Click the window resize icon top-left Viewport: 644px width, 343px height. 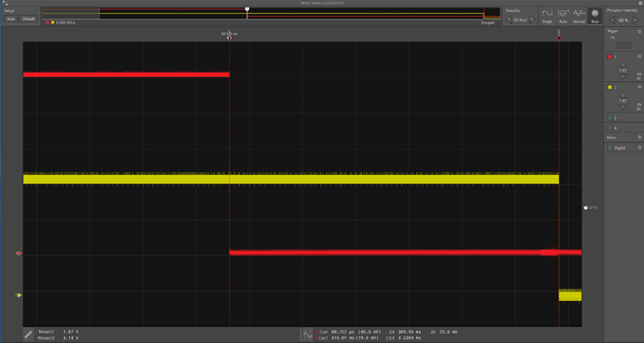[x=5, y=3]
